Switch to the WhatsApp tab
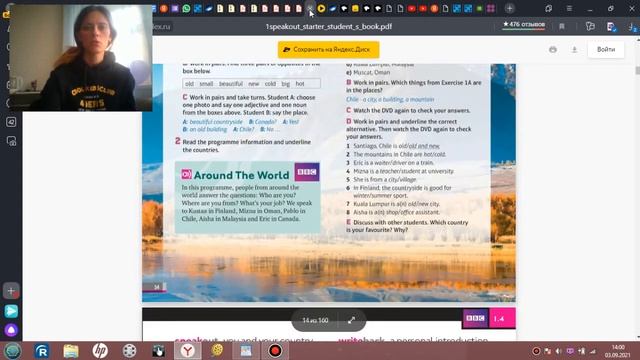Screen dimensions: 640x360 186,8
